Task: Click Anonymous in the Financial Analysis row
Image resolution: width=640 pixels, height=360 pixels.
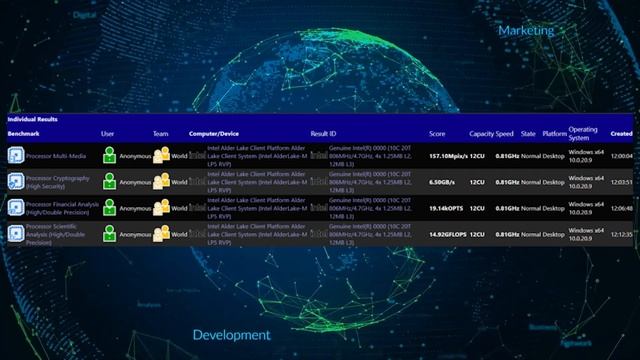Action: point(135,208)
